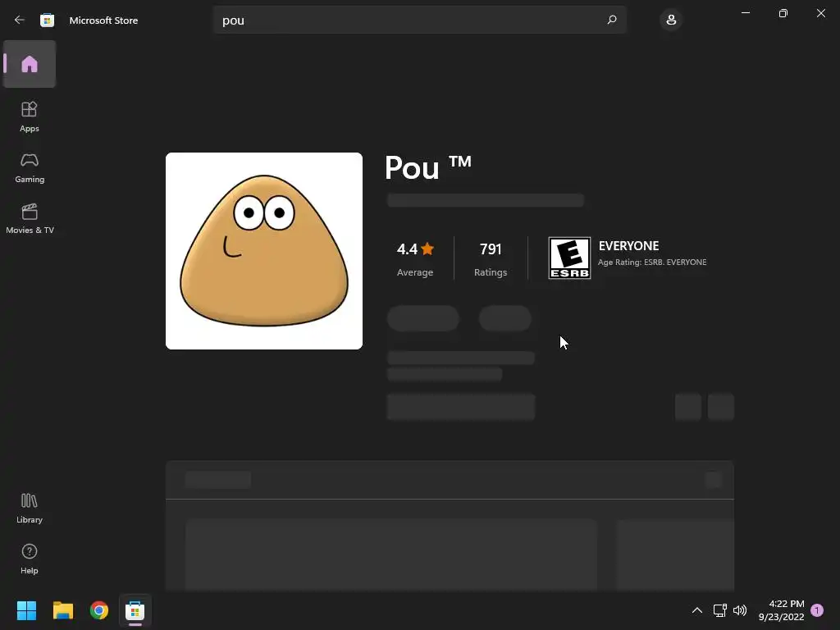The height and width of the screenshot is (630, 840).
Task: Click the search magnifier icon
Action: point(612,20)
